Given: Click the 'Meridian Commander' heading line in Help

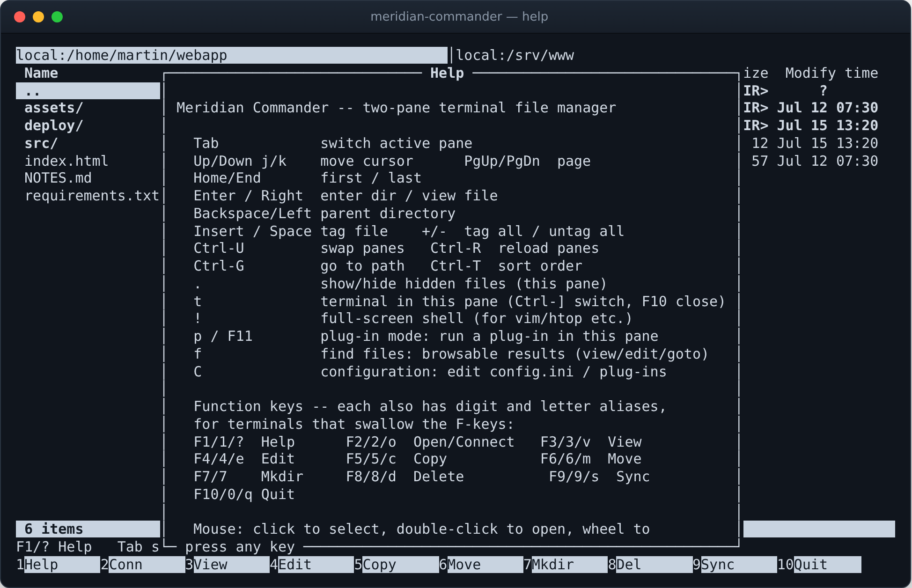Looking at the screenshot, I should pos(396,108).
